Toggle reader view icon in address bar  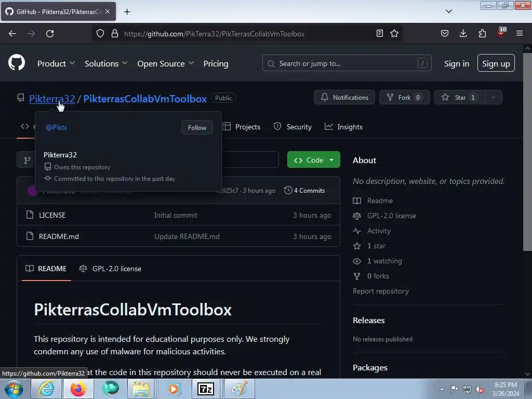click(x=380, y=33)
